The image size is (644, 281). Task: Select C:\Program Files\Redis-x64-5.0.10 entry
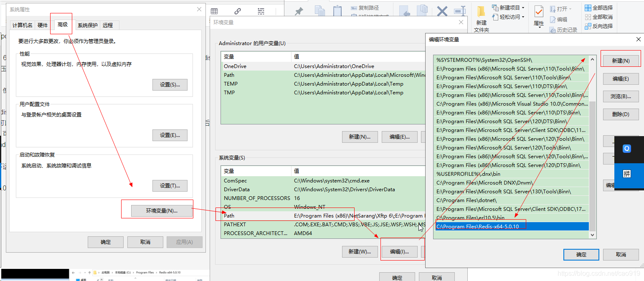click(512, 226)
